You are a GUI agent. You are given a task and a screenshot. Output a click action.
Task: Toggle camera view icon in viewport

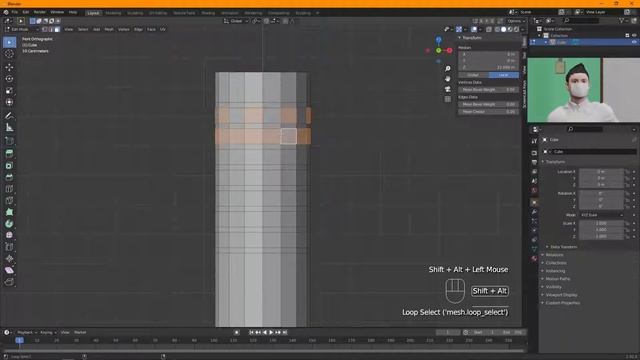448,89
